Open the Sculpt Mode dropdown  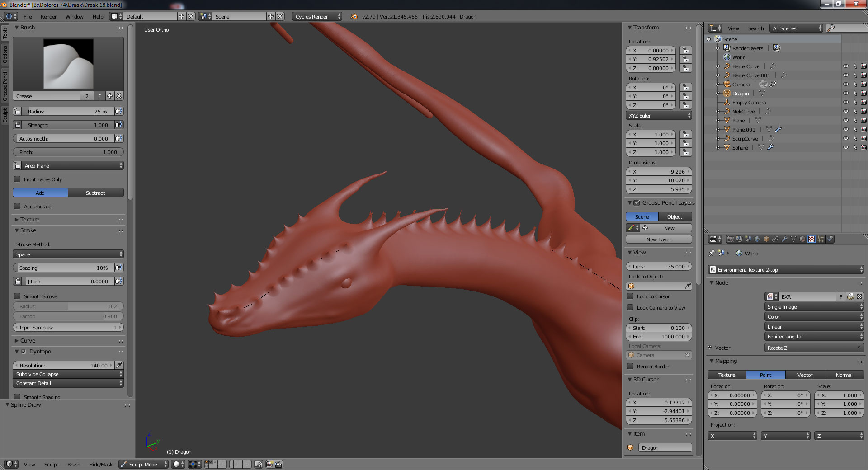pyautogui.click(x=143, y=464)
